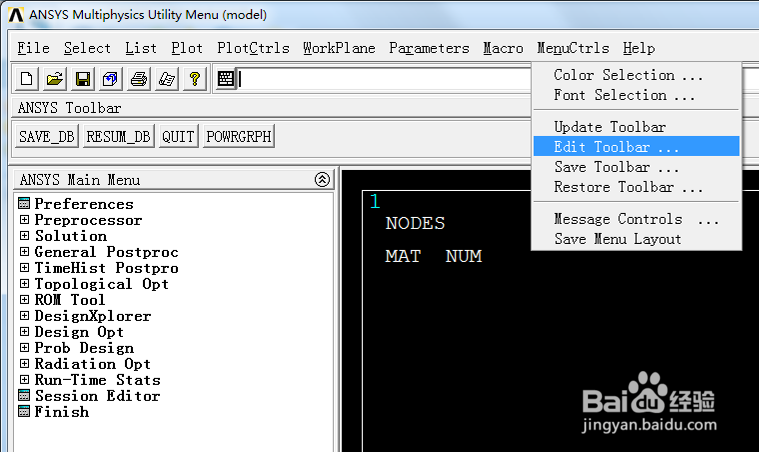Open the File menu
This screenshot has width=759, height=452.
click(x=33, y=48)
